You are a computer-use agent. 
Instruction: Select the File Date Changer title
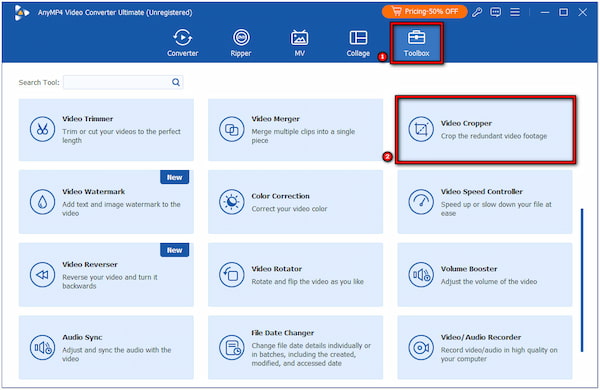point(283,333)
